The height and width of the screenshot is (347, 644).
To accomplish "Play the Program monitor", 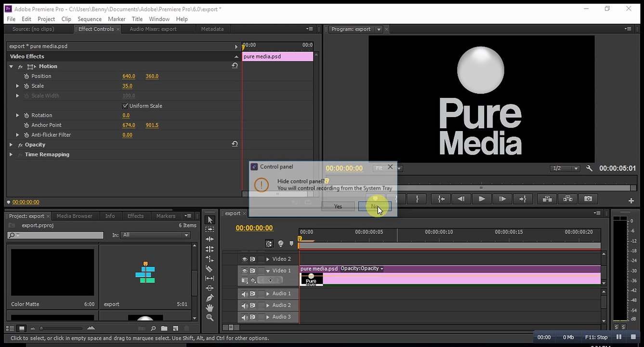I will (482, 199).
